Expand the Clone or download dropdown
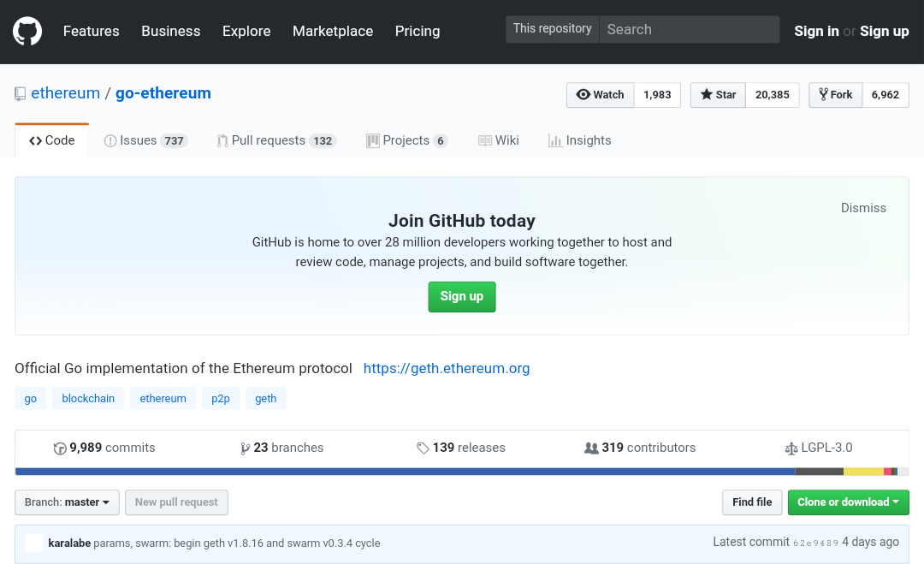Viewport: 924px width, 564px height. pos(848,502)
